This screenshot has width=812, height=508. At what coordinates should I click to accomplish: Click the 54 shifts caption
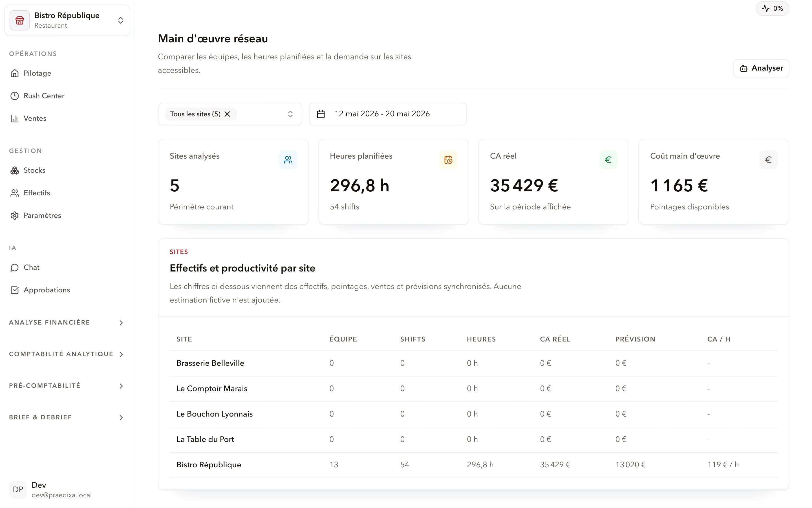(344, 207)
